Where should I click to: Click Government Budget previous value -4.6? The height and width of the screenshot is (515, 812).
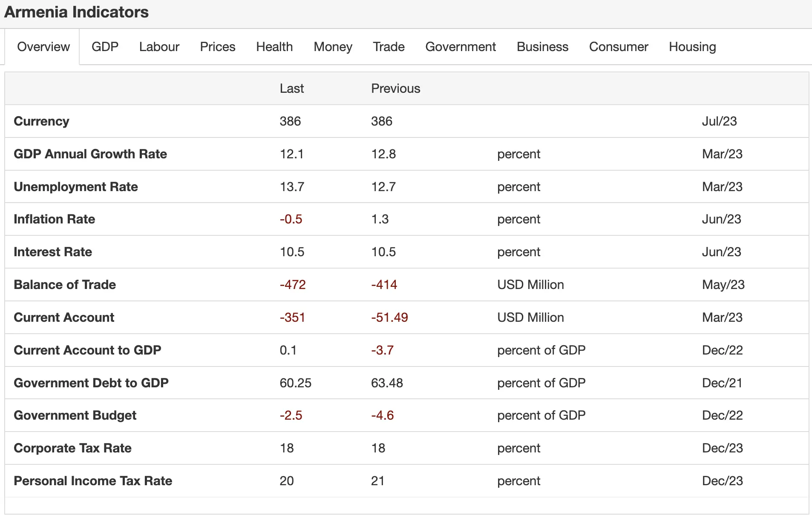[x=382, y=415]
